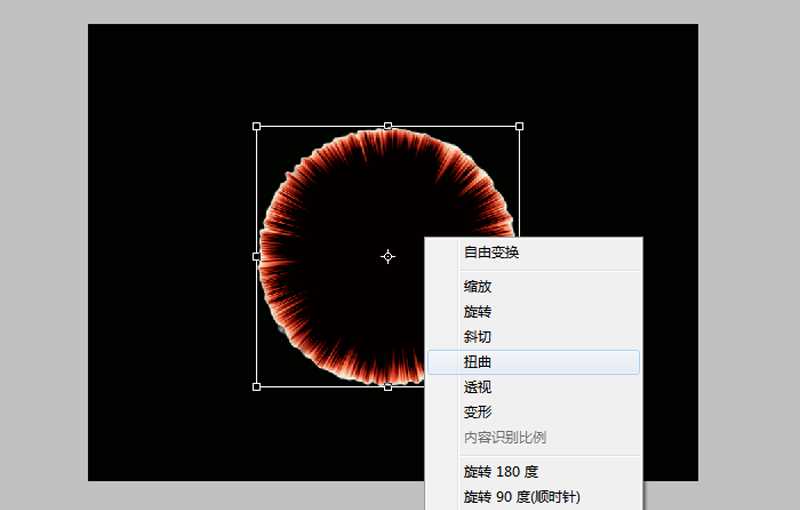
Task: Choose 自由变换 from the context menu
Action: coord(491,253)
